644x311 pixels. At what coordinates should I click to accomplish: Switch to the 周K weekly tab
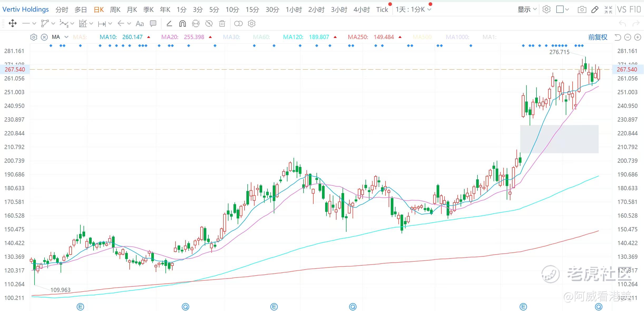115,10
